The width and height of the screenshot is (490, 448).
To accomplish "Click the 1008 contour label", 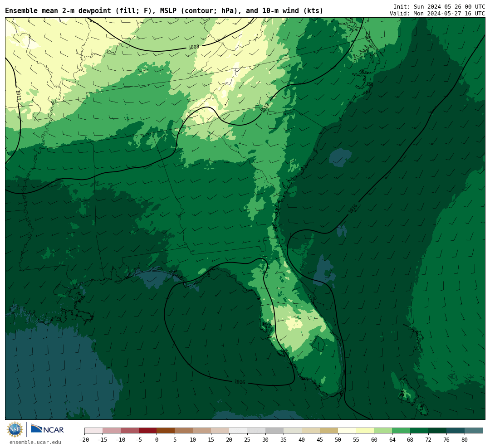I will click(194, 47).
